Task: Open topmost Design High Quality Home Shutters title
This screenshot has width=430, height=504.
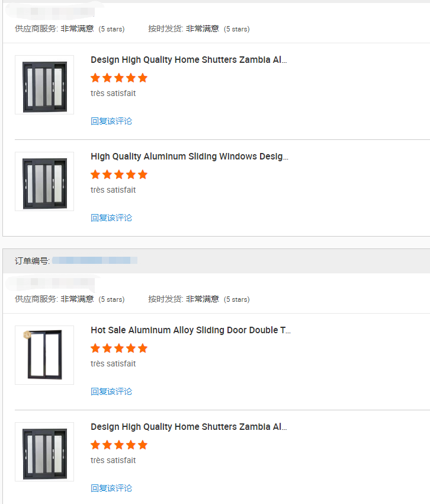Action: coord(188,60)
